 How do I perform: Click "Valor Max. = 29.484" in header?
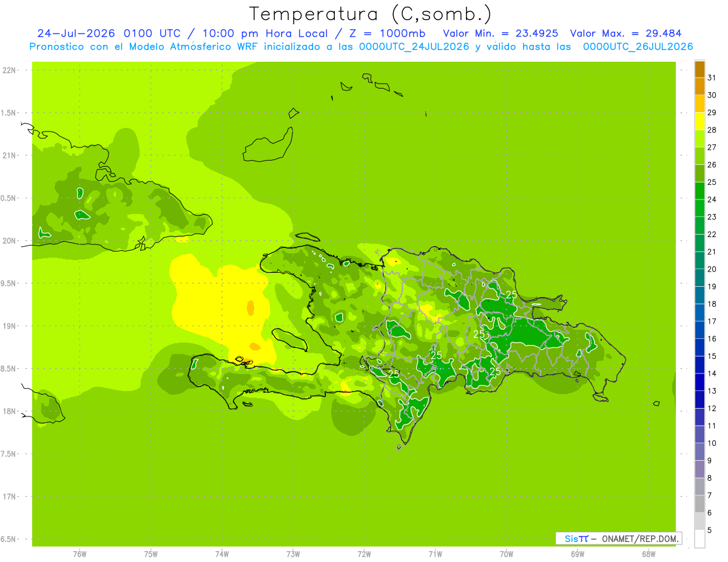pyautogui.click(x=625, y=33)
